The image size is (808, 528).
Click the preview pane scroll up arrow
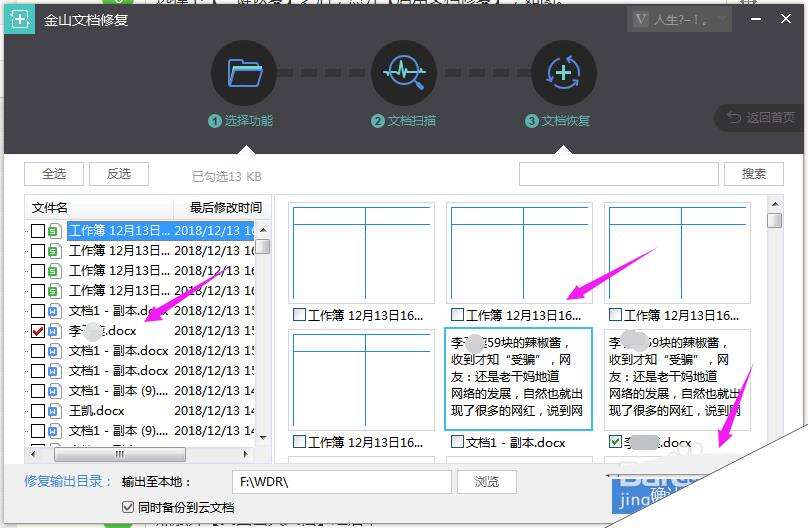tap(775, 204)
